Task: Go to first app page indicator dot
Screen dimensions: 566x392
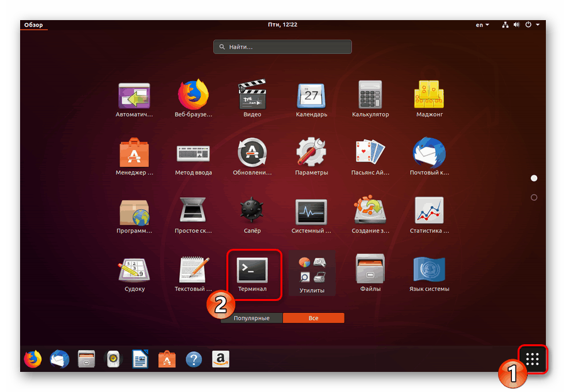Action: [x=534, y=178]
